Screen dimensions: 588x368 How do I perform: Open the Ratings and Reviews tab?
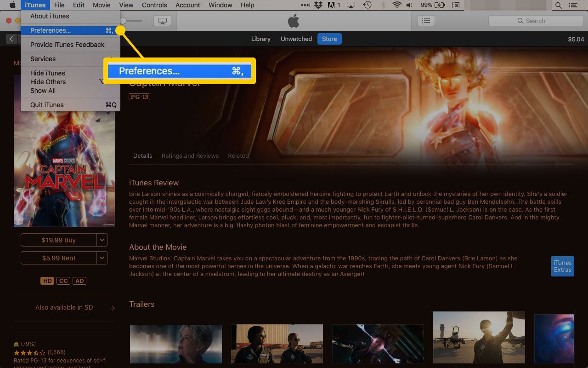pos(190,156)
